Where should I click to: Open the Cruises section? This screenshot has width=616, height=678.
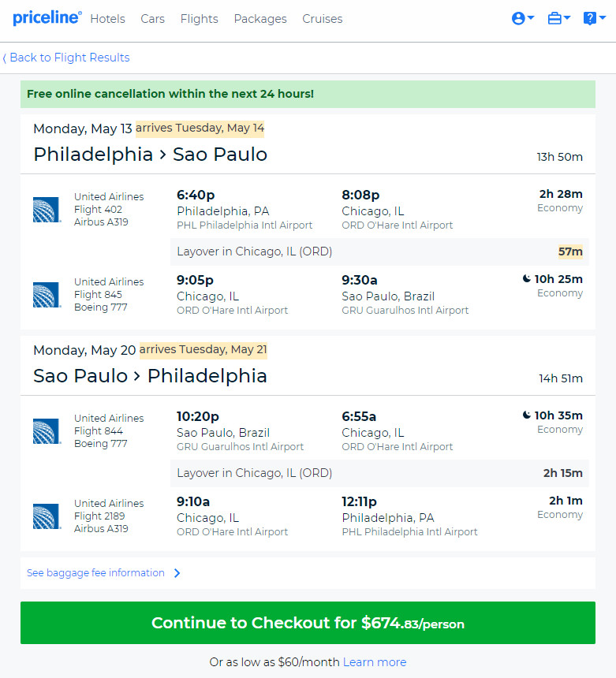323,19
